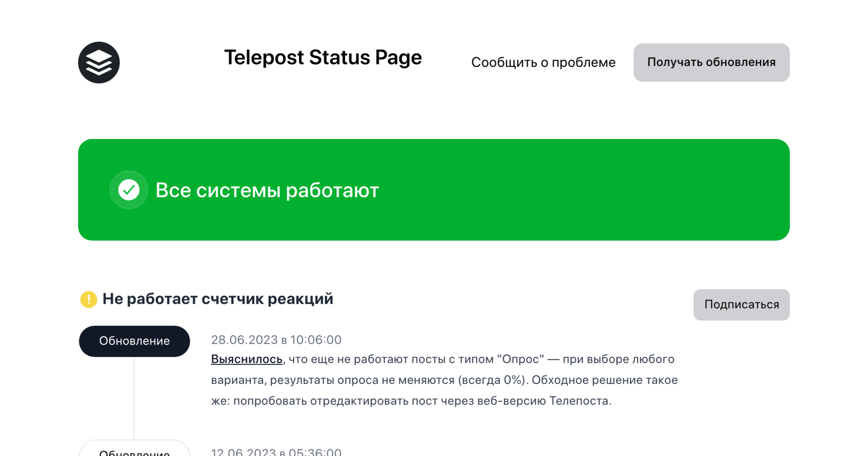Click the timestamp '28.06.2023 в 10:06:00'

[x=276, y=339]
